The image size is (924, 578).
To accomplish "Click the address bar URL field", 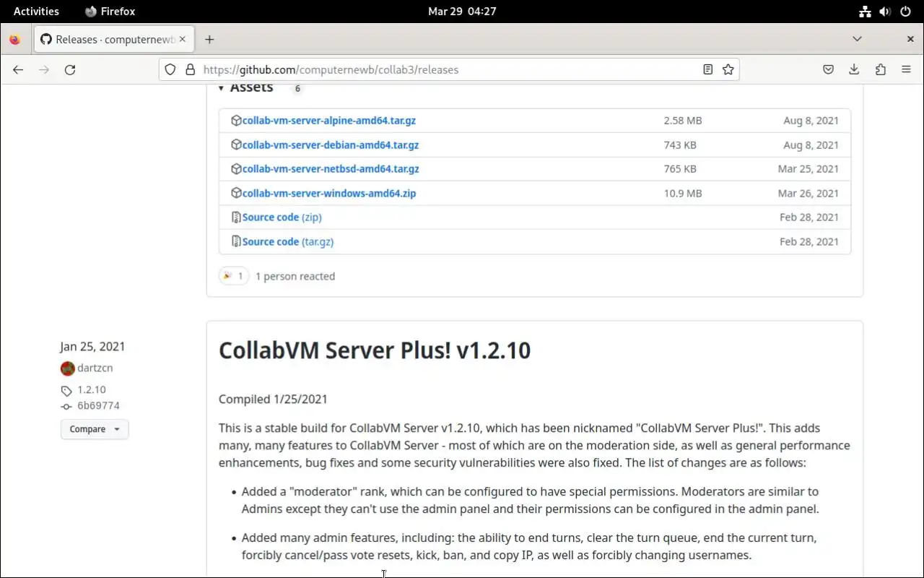I will point(448,69).
